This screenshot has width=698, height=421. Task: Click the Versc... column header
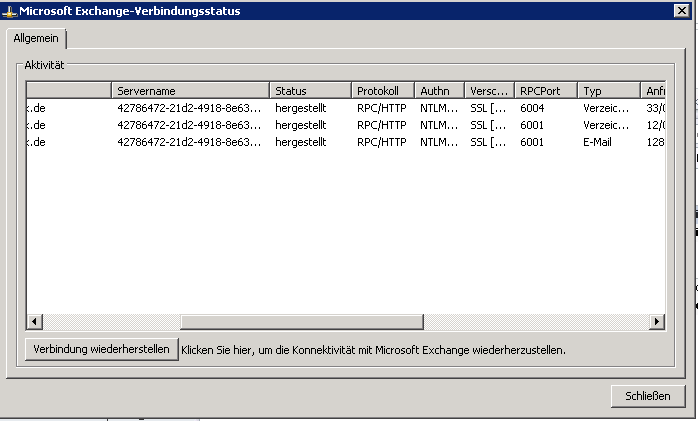coord(490,91)
